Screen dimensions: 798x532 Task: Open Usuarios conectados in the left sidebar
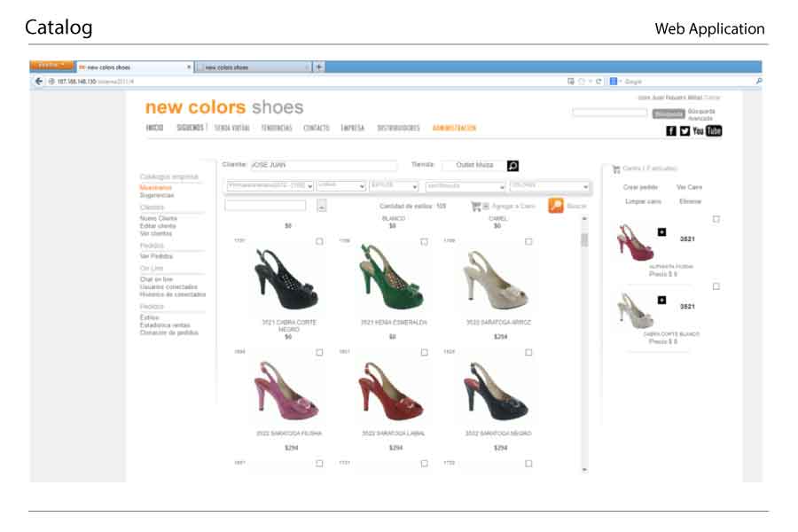point(168,287)
